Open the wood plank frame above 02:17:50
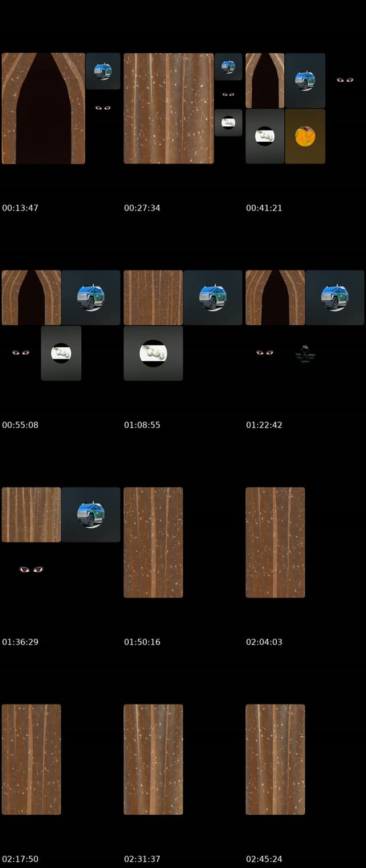Screen dimensions: 366x868 click(x=31, y=759)
